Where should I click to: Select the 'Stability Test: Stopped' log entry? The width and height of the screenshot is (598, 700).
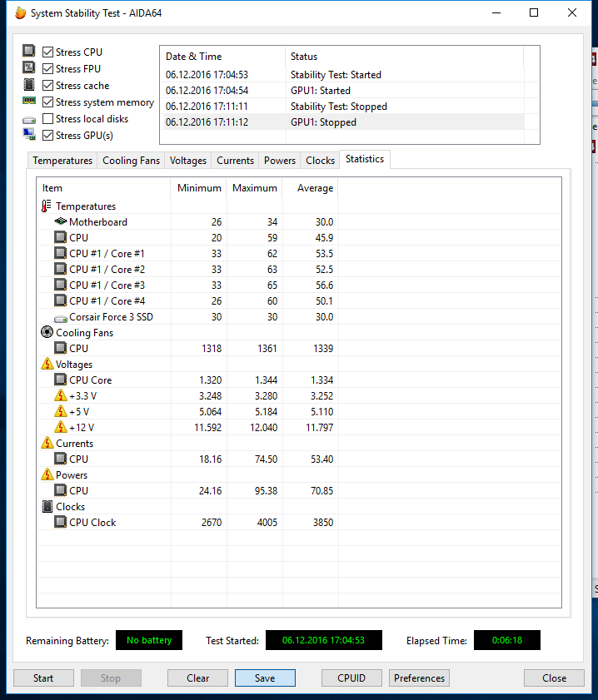pos(344,107)
